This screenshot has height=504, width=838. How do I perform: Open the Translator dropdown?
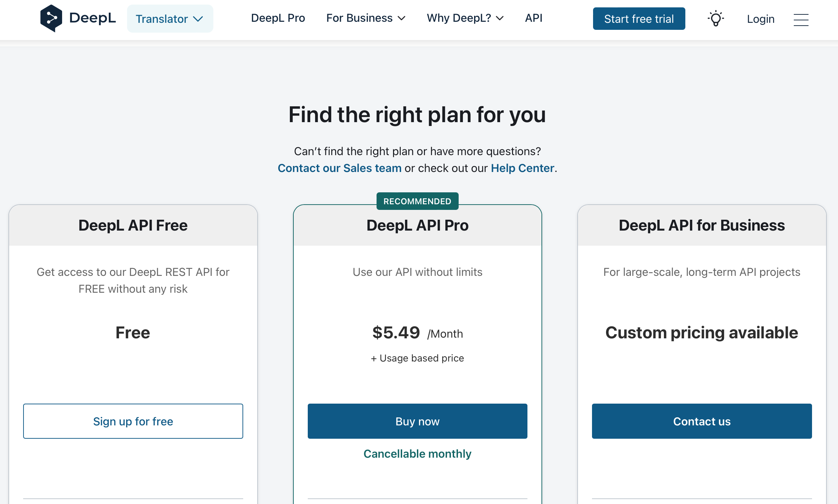tap(170, 19)
